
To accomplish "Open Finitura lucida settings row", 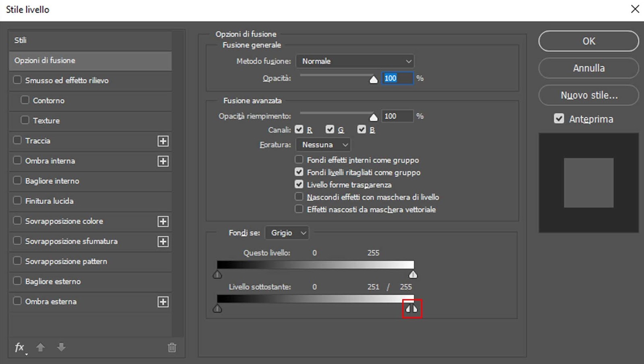I will 90,201.
